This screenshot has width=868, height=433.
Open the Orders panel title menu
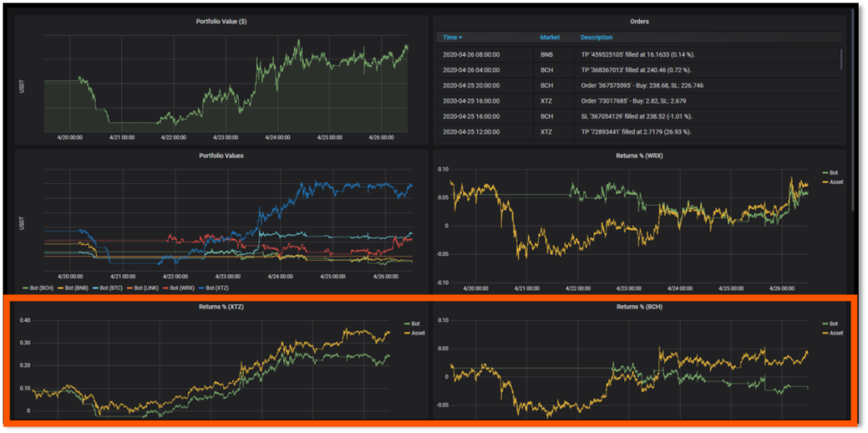(x=639, y=19)
